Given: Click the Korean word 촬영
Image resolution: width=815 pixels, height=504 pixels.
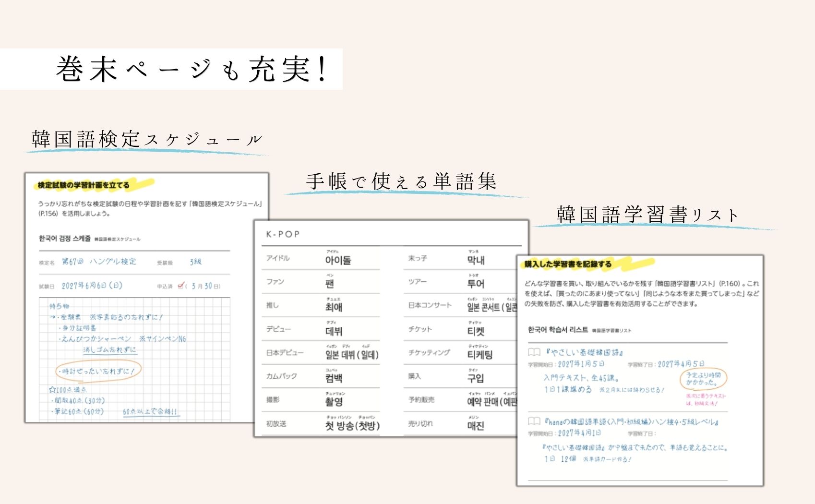Looking at the screenshot, I should tap(334, 402).
